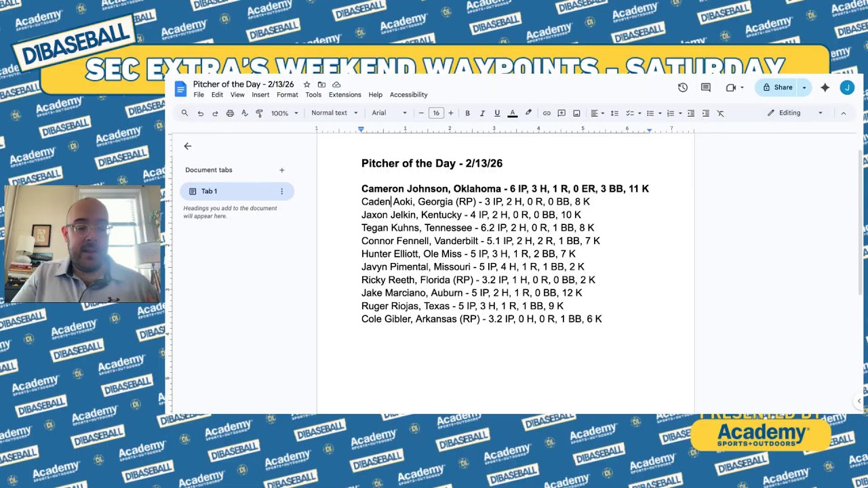Open the Tools menu
Viewport: 868px width, 488px height.
pyautogui.click(x=313, y=95)
